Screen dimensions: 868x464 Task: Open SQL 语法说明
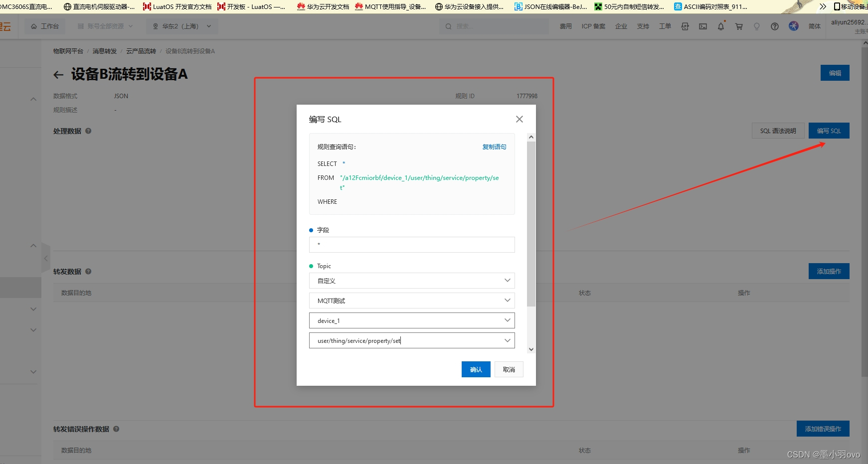pos(778,131)
